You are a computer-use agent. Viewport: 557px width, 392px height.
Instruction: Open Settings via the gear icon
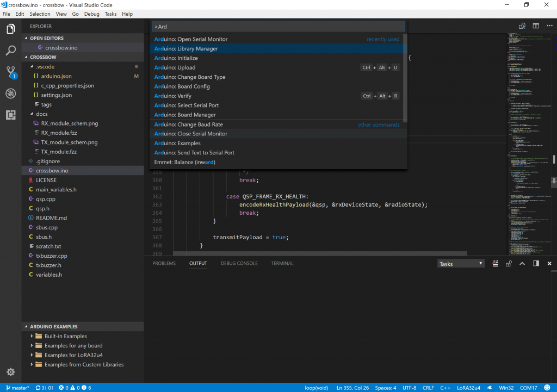[x=10, y=372]
